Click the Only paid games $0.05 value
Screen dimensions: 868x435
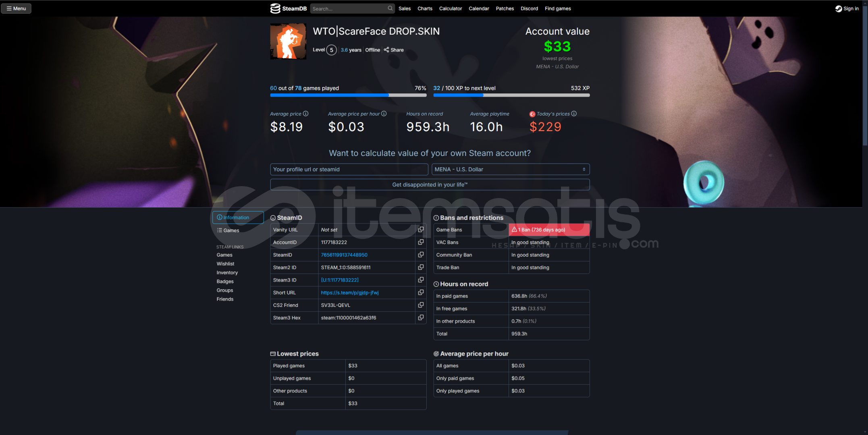pos(518,378)
